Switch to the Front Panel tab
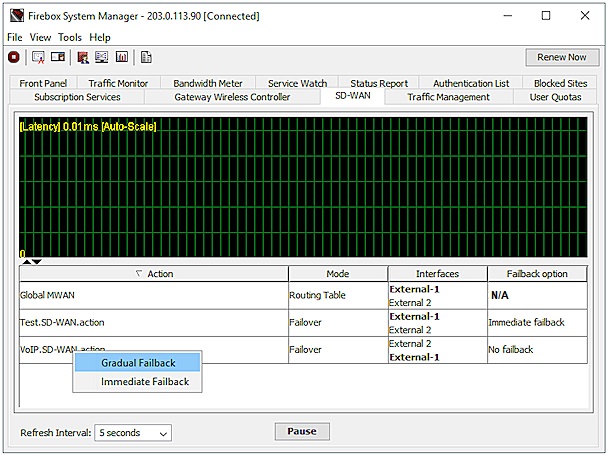Viewport: 609px width, 455px height. click(x=43, y=83)
